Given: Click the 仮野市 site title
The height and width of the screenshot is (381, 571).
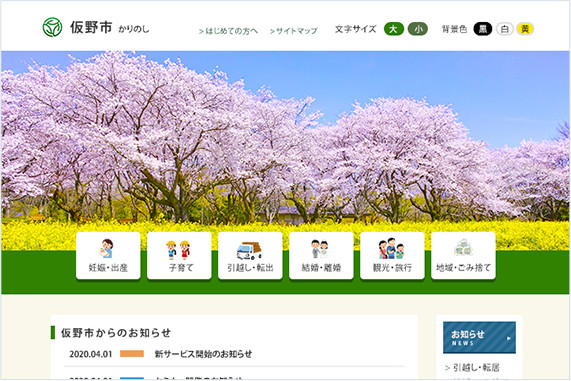Looking at the screenshot, I should 91,27.
